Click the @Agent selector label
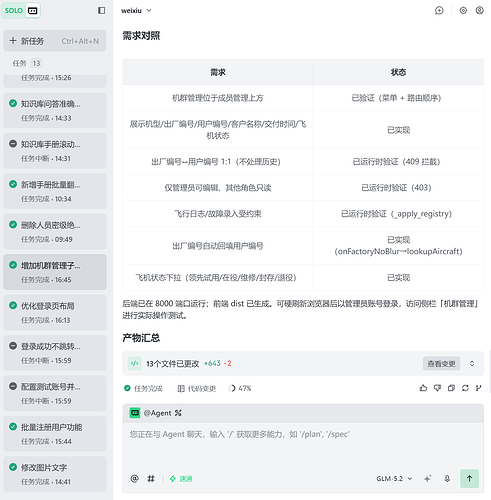The width and height of the screenshot is (491, 500). click(x=157, y=413)
